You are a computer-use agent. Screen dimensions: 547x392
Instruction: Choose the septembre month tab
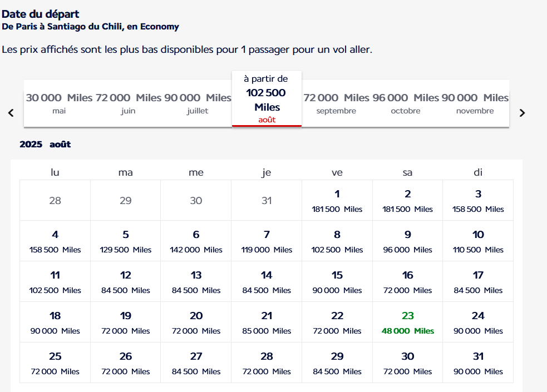pos(336,103)
